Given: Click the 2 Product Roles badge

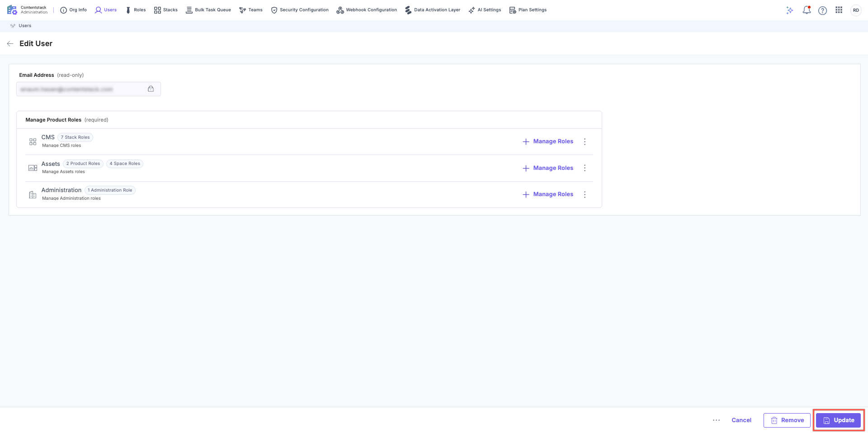Looking at the screenshot, I should click(83, 164).
